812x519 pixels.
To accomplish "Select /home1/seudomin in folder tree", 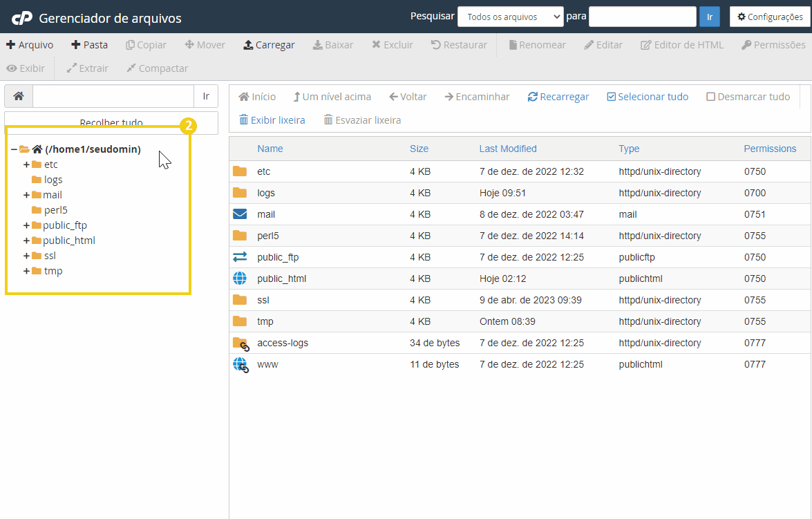I will tap(93, 149).
